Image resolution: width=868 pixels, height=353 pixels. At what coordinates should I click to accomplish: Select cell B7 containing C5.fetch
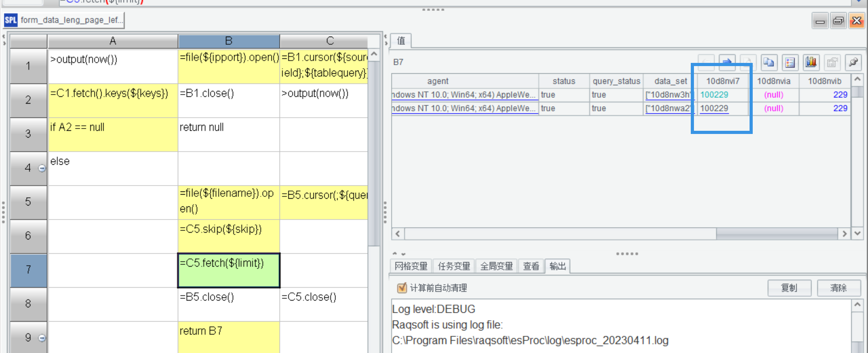click(229, 270)
